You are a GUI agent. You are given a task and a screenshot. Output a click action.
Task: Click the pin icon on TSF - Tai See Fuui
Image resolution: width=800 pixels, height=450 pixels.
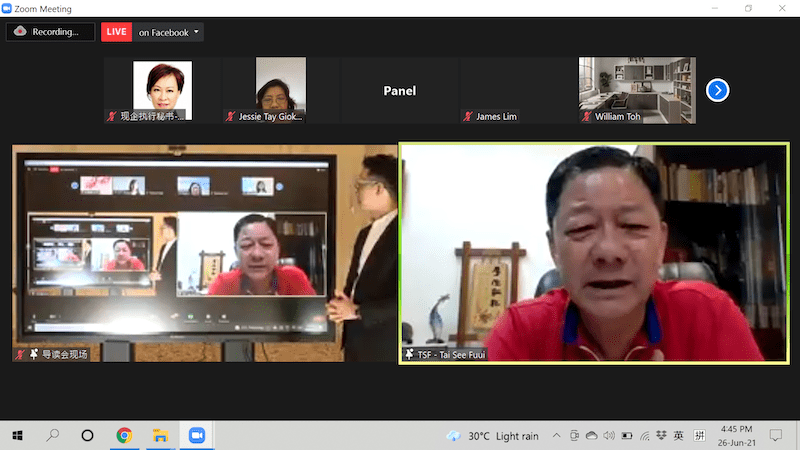[x=409, y=354]
